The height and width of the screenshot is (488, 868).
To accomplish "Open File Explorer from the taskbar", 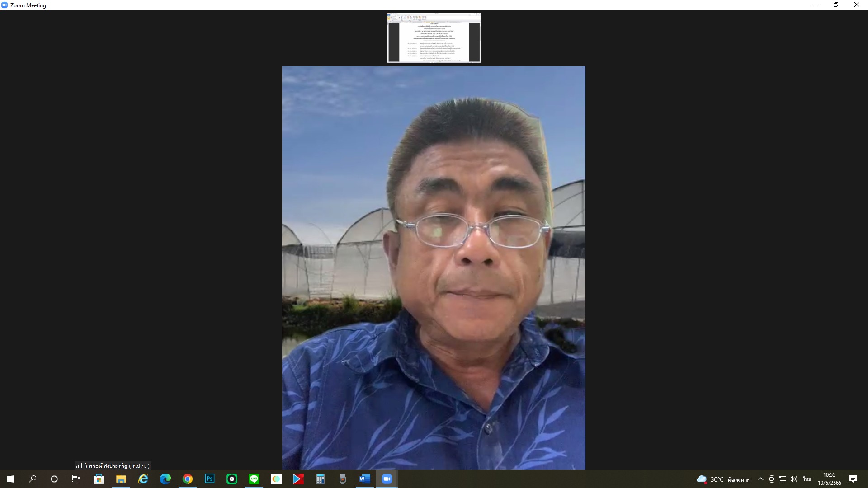I will (121, 479).
